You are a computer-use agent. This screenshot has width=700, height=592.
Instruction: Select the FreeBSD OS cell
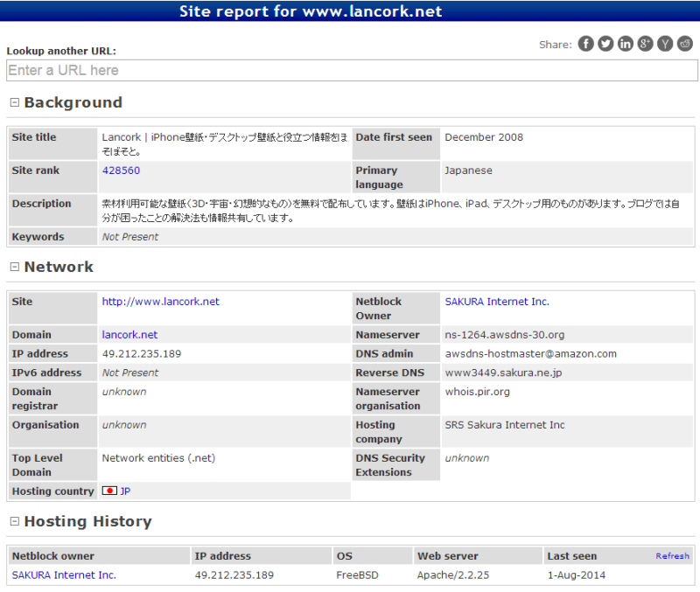click(357, 575)
